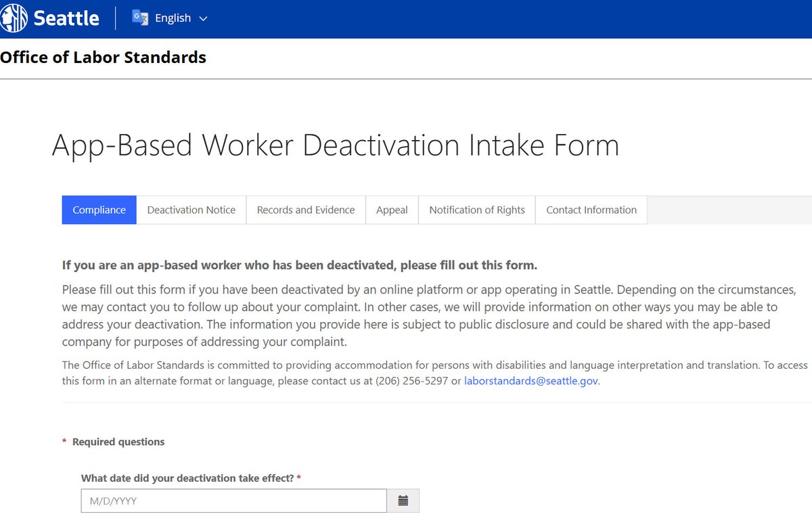The width and height of the screenshot is (812, 523).
Task: Click 'What date did your deactivation take effect?' label
Action: coord(187,478)
